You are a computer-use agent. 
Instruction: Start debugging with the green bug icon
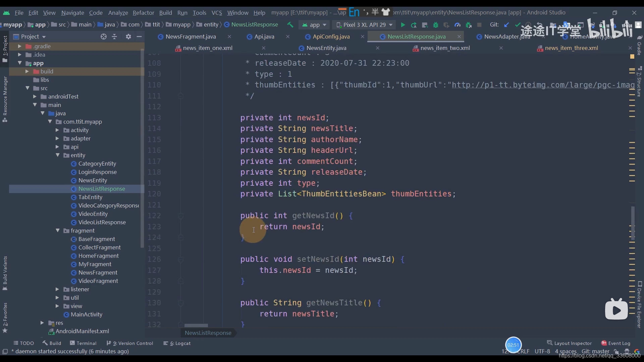click(436, 25)
